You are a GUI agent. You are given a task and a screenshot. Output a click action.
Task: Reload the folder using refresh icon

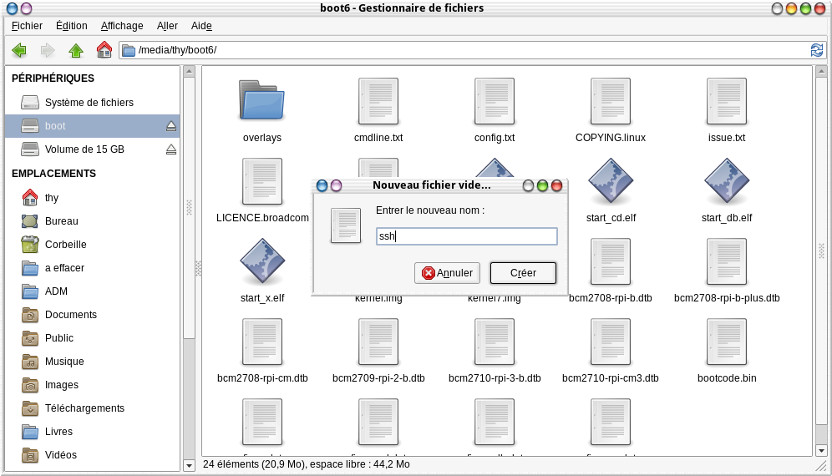[x=817, y=50]
